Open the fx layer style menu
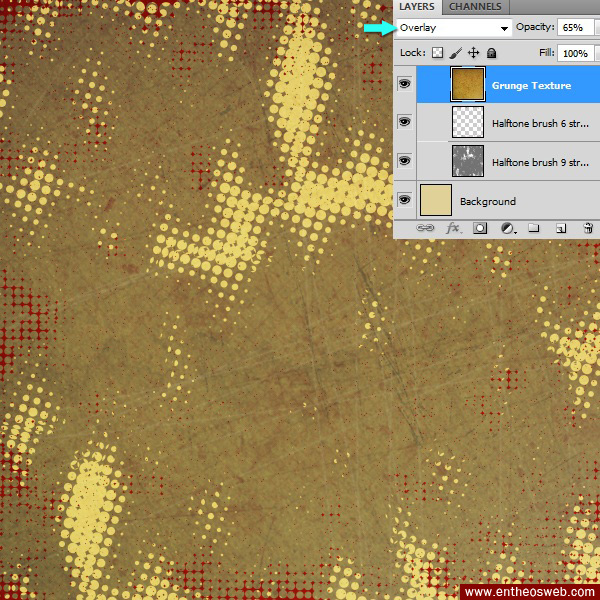 tap(452, 228)
